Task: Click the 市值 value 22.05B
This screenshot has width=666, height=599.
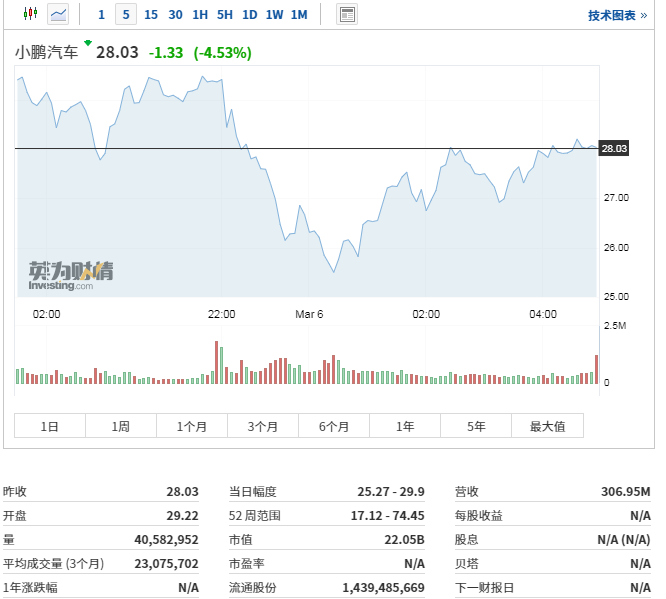Action: 404,540
